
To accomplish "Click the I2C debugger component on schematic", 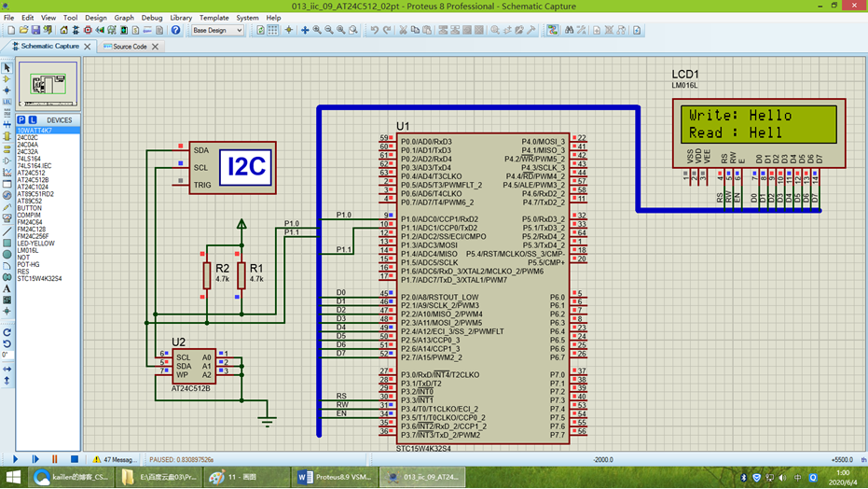I will 232,168.
